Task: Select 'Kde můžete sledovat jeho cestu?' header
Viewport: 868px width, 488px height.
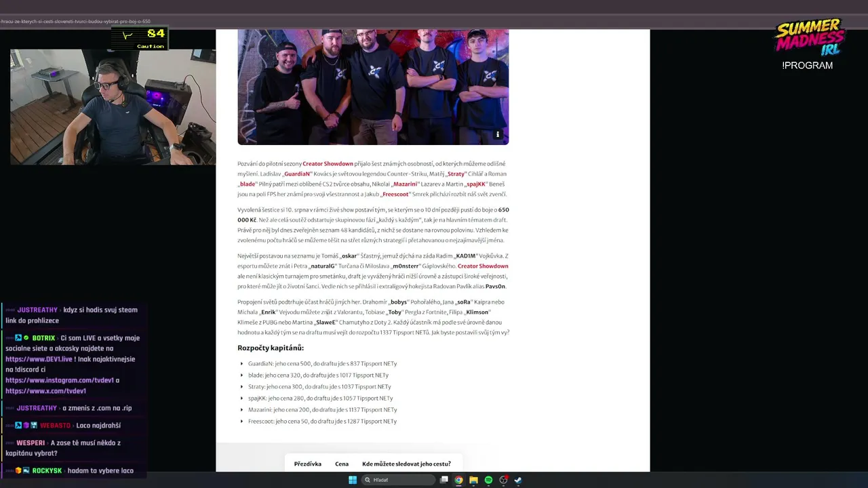Action: [x=406, y=464]
